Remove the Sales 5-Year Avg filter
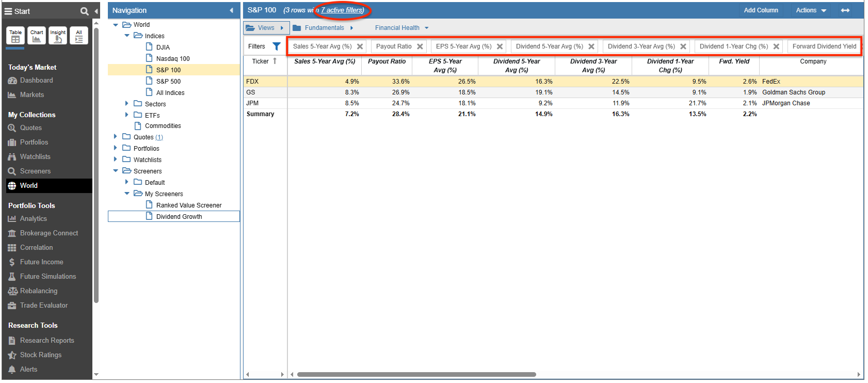The width and height of the screenshot is (868, 383). [360, 46]
